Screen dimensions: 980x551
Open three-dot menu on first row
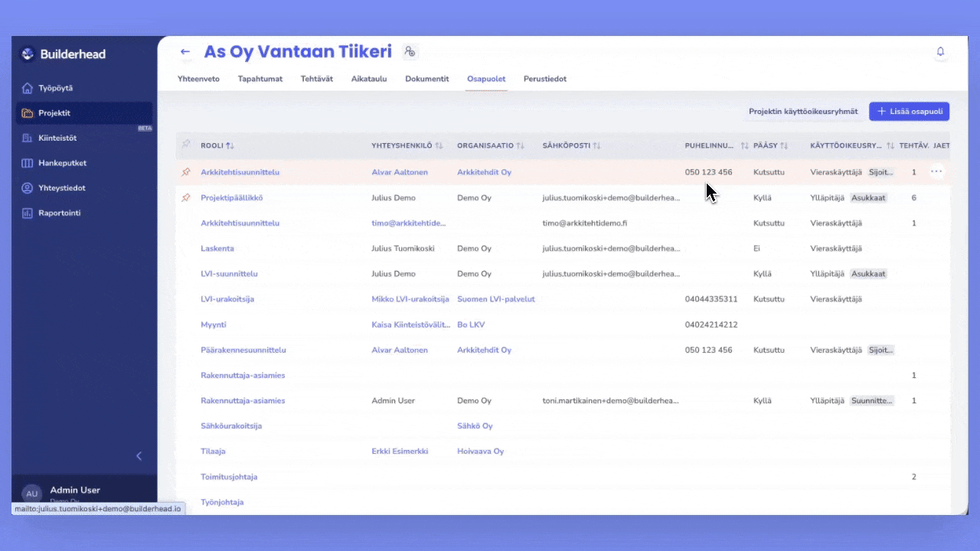[x=936, y=172]
